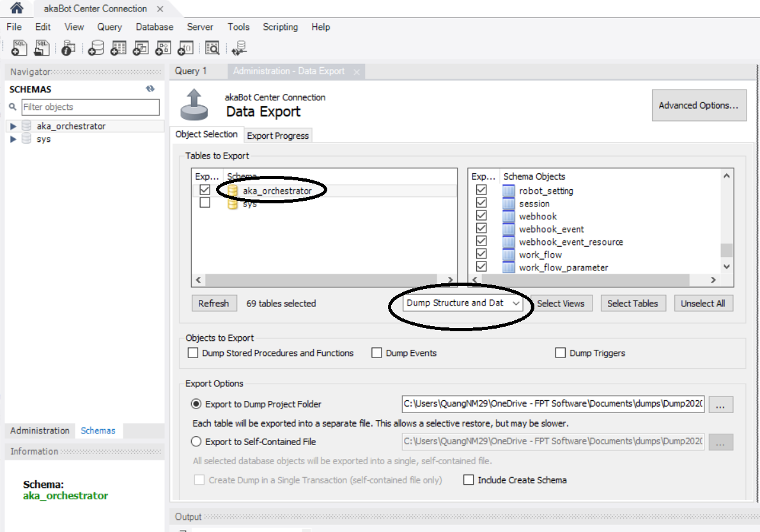
Task: Create a new stored procedure icon
Action: (x=163, y=47)
